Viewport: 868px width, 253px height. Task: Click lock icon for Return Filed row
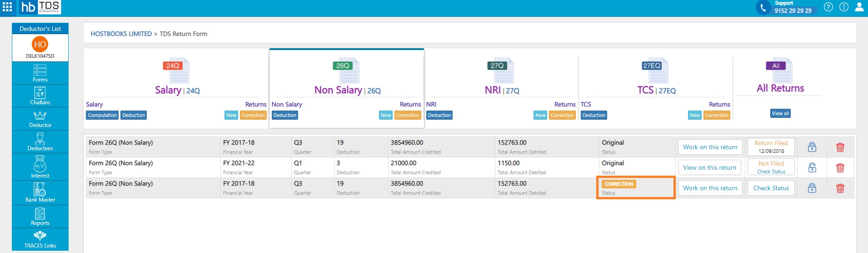812,147
